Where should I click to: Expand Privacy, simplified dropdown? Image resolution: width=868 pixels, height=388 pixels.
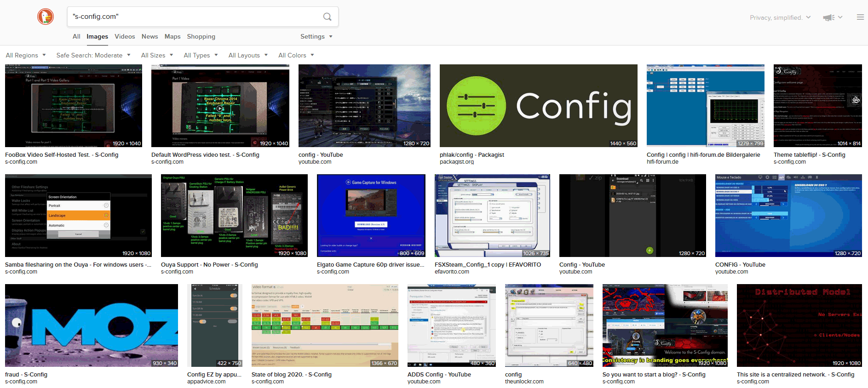780,17
